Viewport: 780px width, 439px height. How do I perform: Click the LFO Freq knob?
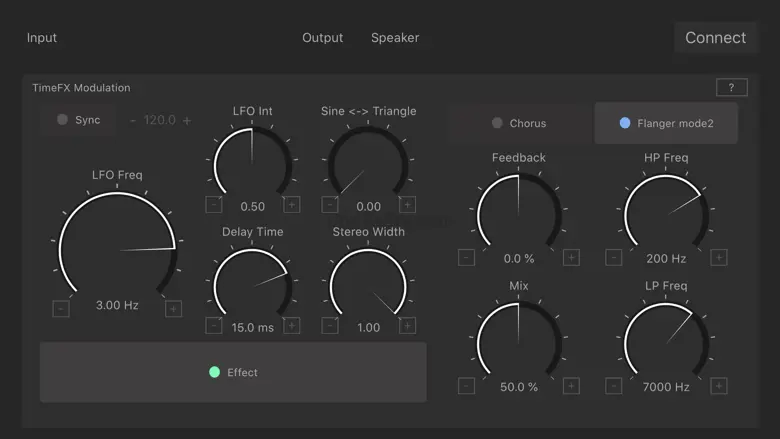pos(117,246)
